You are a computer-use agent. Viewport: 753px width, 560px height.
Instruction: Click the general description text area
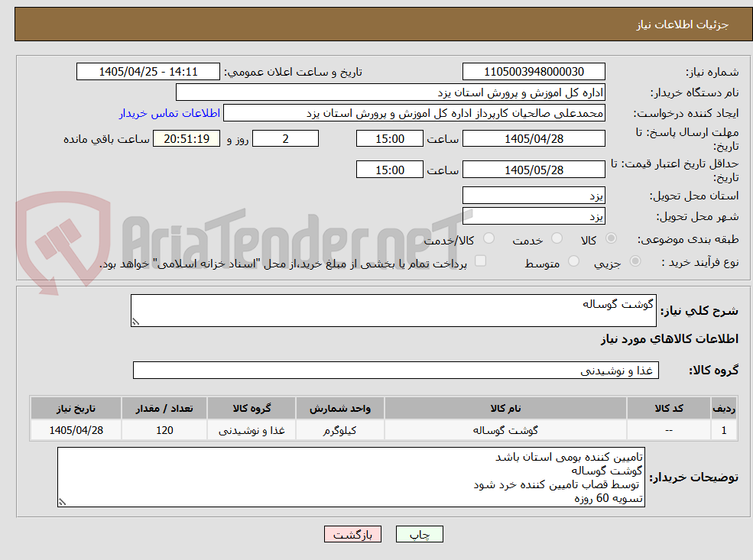pos(393,310)
